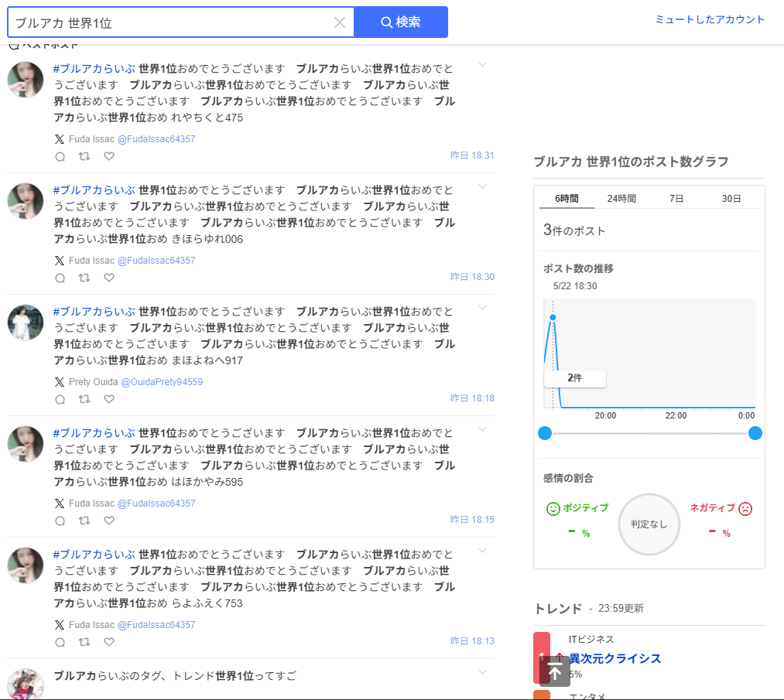This screenshot has height=700, width=784.
Task: Open the 昨日 18:31 timestamp link
Action: (472, 155)
